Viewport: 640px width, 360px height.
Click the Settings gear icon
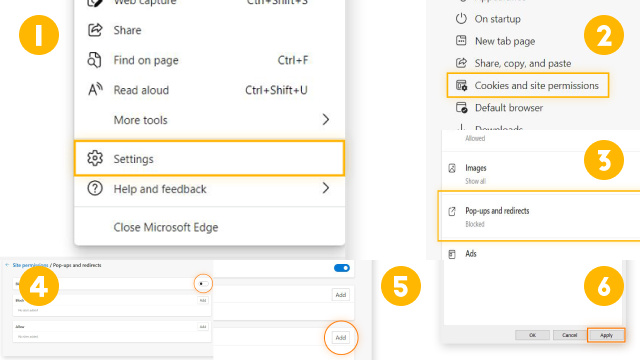point(95,158)
